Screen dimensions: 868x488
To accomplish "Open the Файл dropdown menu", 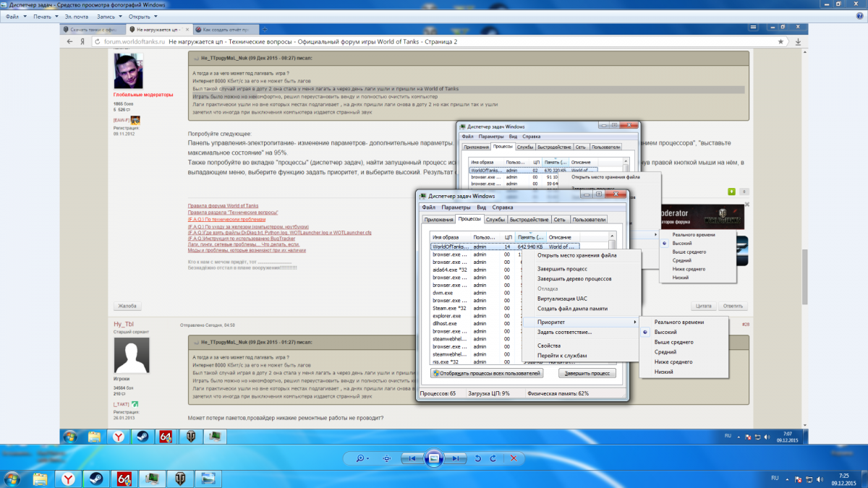I will tap(14, 16).
